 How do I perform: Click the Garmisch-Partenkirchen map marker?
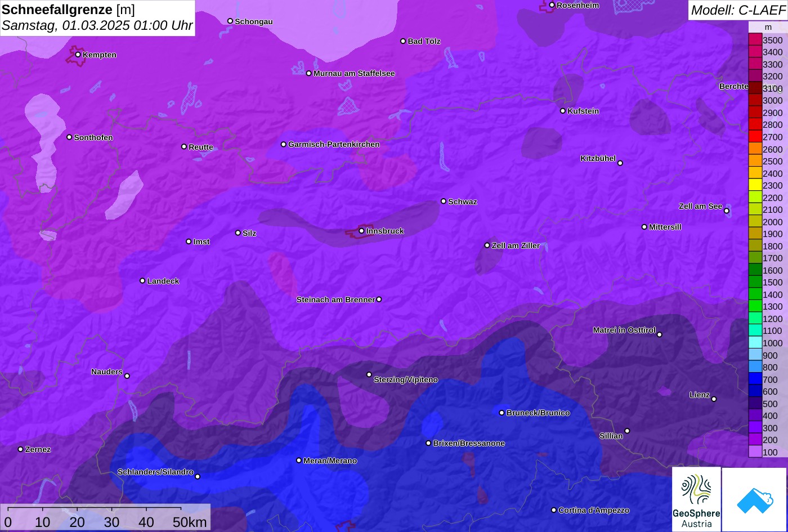(284, 144)
